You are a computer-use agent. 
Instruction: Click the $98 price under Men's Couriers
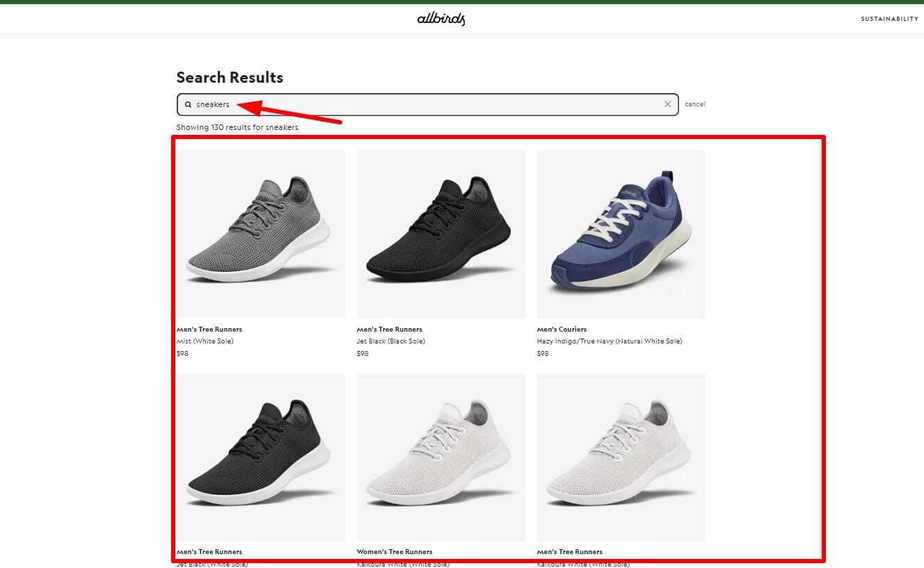[543, 354]
